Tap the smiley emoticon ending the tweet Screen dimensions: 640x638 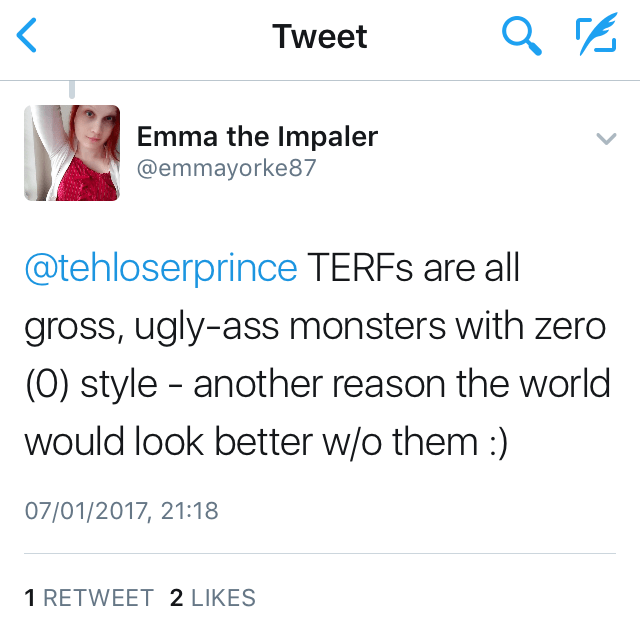coord(495,441)
